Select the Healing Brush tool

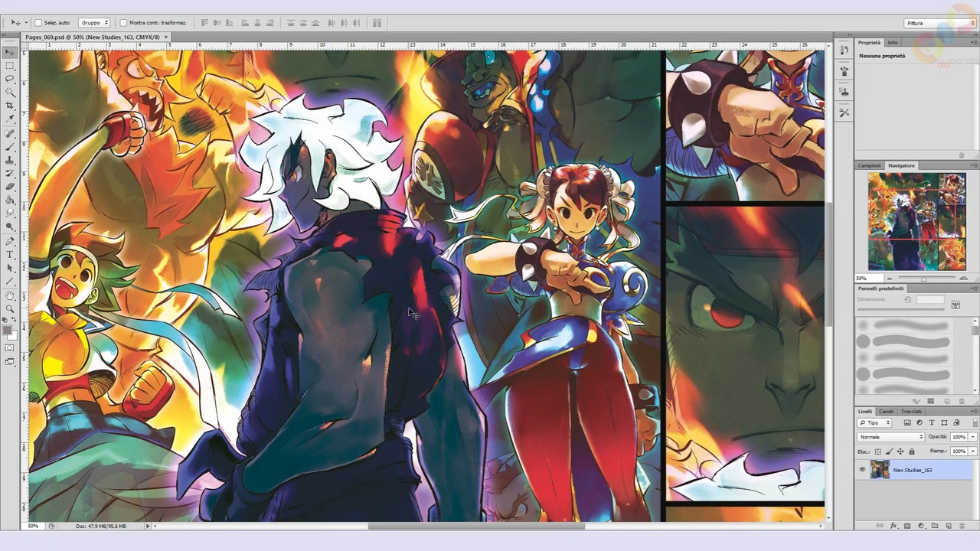(x=10, y=134)
